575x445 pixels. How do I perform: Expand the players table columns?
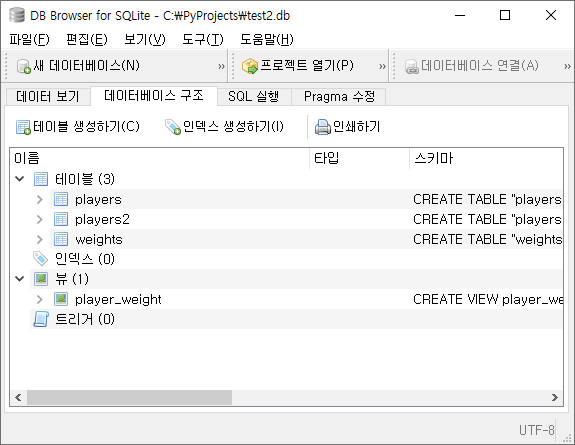tap(40, 199)
